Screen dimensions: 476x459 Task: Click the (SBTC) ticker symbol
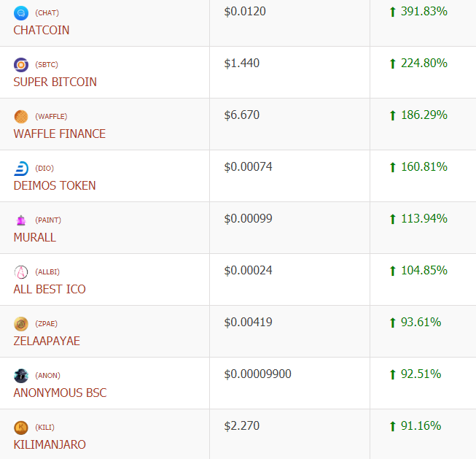click(x=47, y=65)
